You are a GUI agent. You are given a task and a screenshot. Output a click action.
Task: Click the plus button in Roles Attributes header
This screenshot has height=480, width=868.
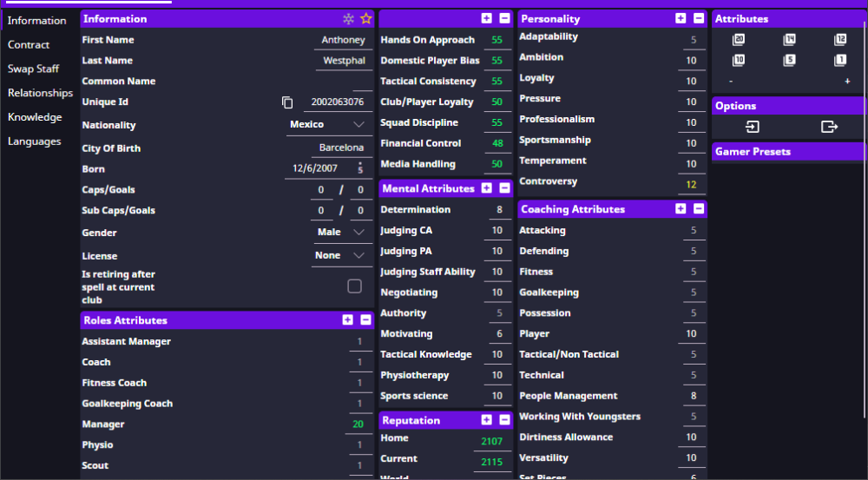(x=347, y=320)
